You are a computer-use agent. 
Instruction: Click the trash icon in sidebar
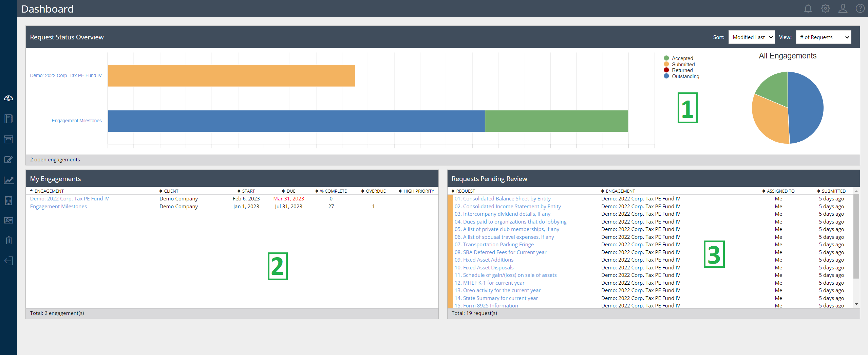point(8,241)
